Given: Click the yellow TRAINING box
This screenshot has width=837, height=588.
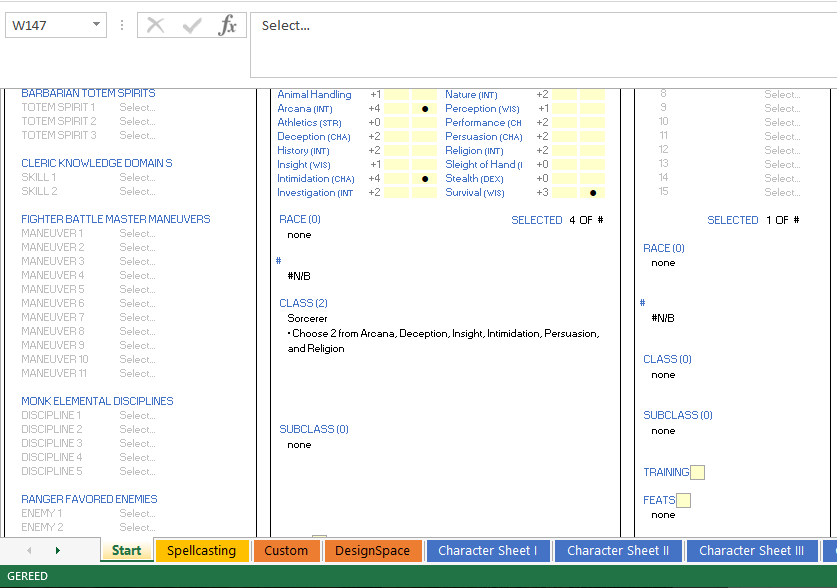Looking at the screenshot, I should [697, 472].
